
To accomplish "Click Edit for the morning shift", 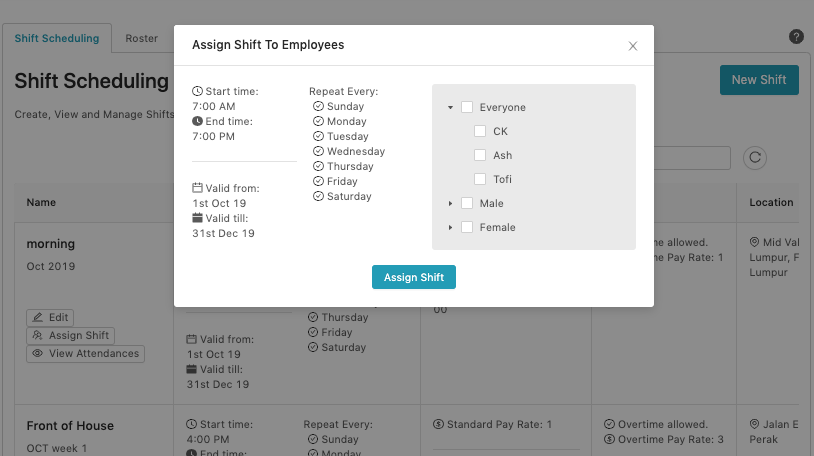I will tap(50, 317).
